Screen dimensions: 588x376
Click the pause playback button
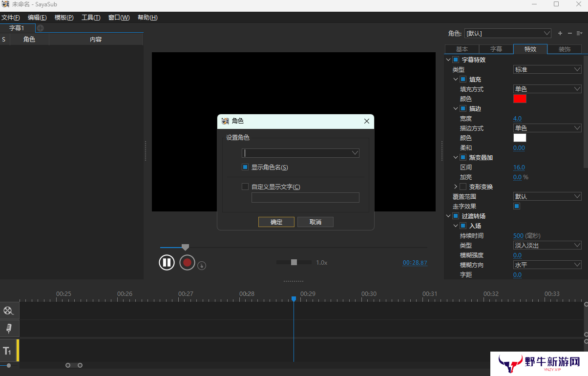[x=167, y=263]
